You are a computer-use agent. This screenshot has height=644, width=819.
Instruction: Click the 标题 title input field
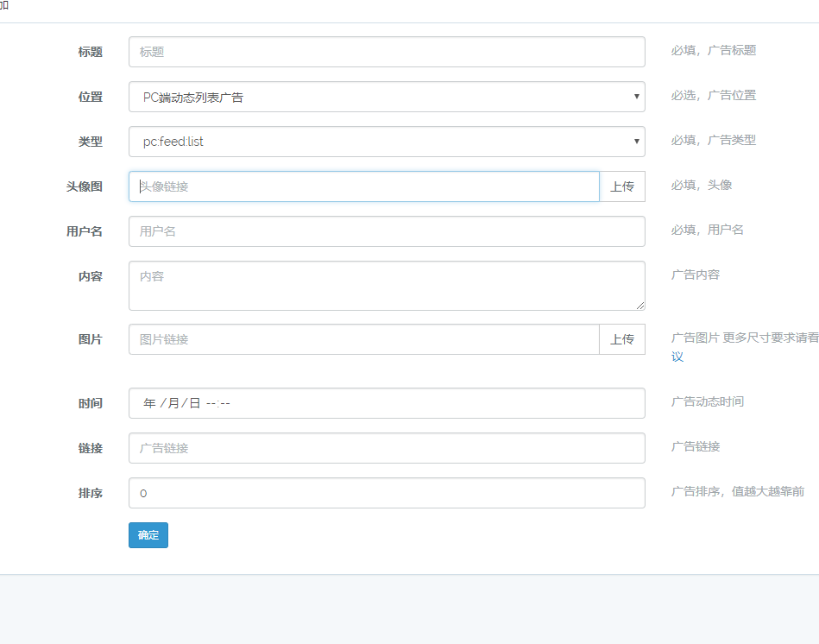pyautogui.click(x=386, y=52)
